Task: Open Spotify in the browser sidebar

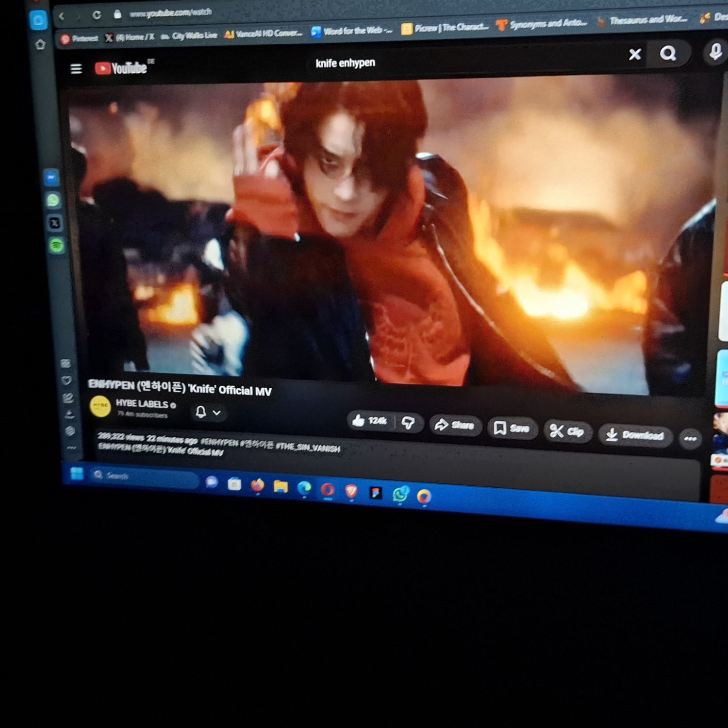Action: pyautogui.click(x=57, y=245)
